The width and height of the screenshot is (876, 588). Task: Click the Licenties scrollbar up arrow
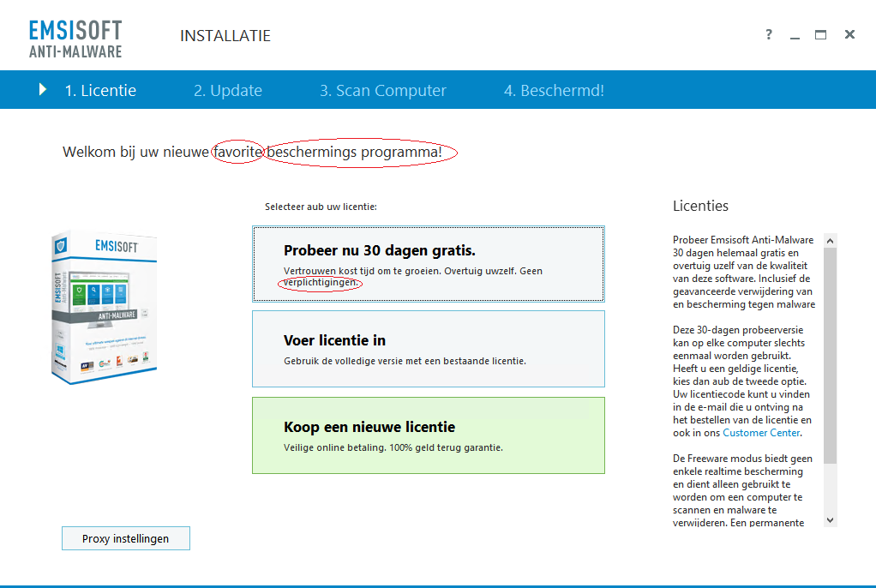click(x=831, y=241)
